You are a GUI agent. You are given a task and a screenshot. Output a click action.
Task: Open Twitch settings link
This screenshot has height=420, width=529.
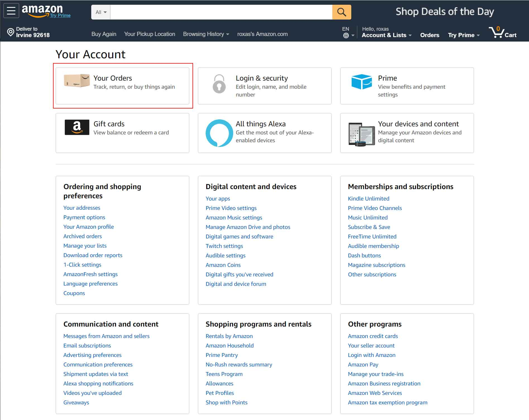[224, 246]
